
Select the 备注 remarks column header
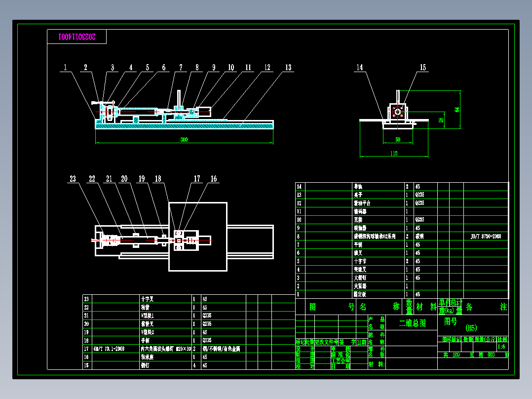click(486, 307)
